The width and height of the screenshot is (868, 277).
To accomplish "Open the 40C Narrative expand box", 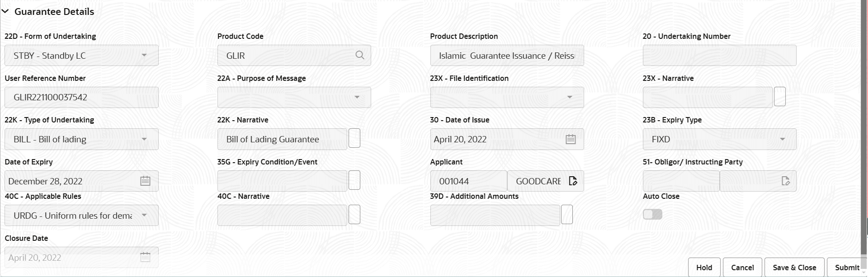I will (354, 215).
